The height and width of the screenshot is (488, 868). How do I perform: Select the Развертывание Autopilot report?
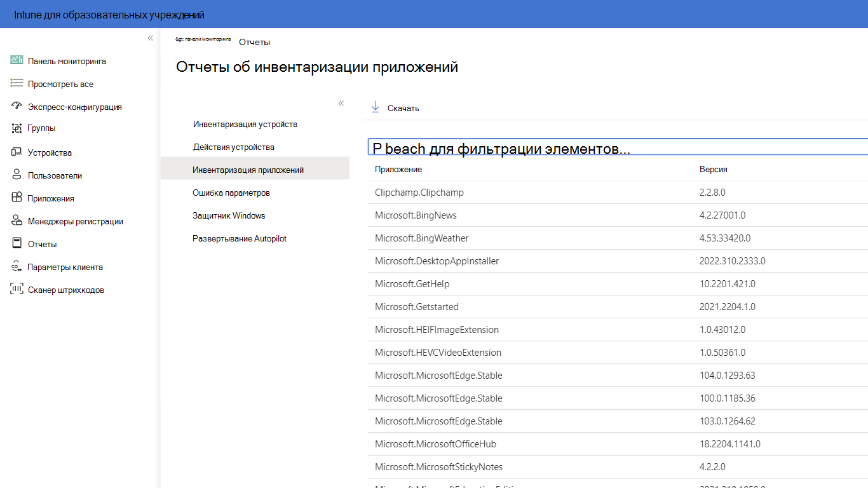tap(240, 238)
